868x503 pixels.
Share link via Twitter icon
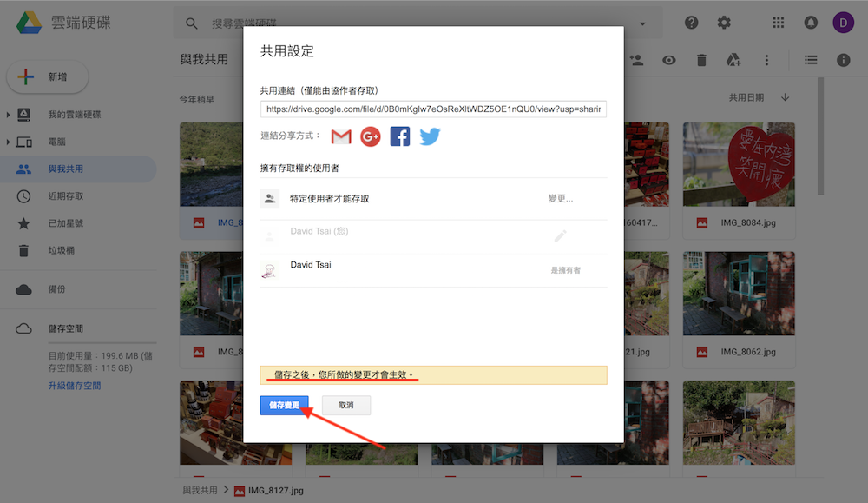(430, 136)
